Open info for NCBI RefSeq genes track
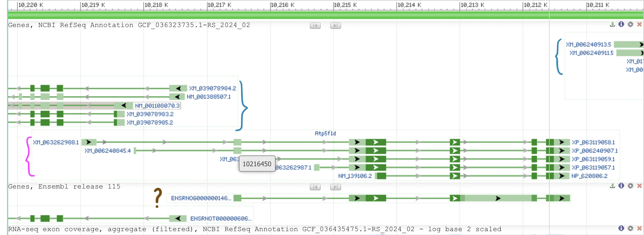Image resolution: width=644 pixels, height=235 pixels. (x=621, y=24)
